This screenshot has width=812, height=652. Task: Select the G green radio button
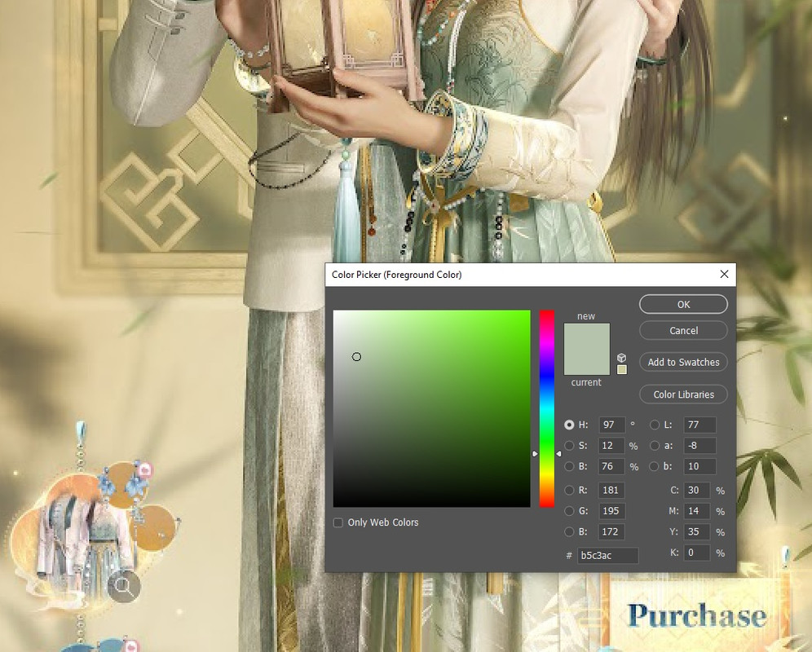pyautogui.click(x=569, y=511)
